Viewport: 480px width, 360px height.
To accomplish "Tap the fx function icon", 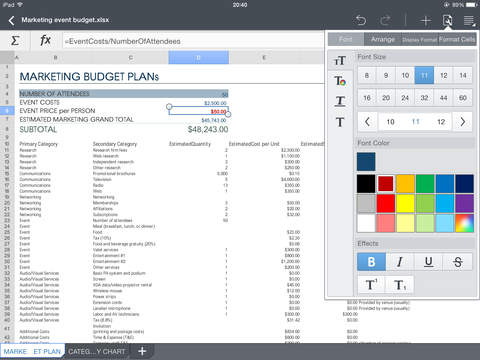I will click(45, 41).
